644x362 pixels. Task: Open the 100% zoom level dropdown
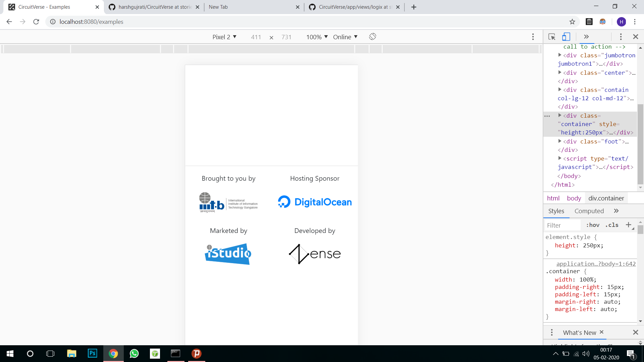tap(316, 37)
